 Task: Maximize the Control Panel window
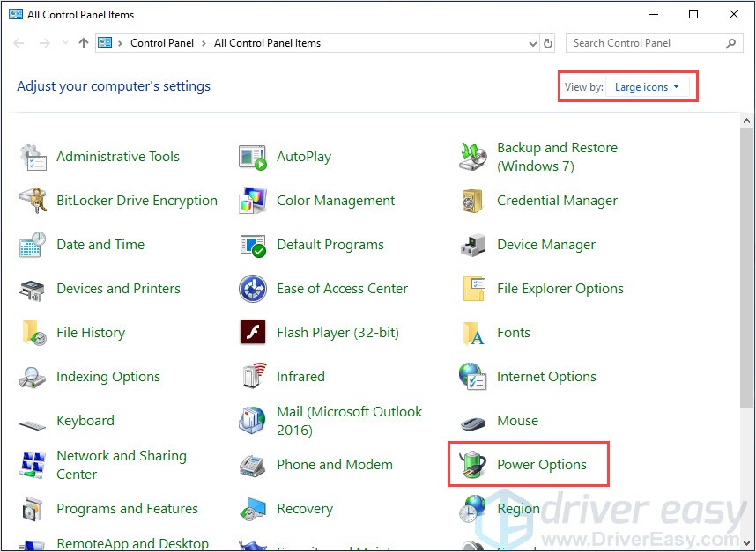(693, 14)
